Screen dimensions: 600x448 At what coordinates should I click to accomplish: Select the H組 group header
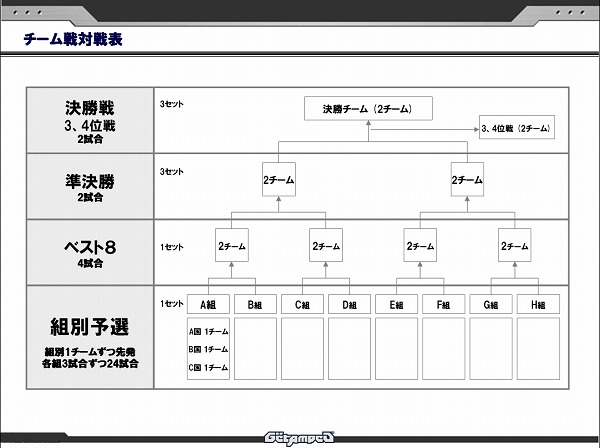tap(538, 304)
